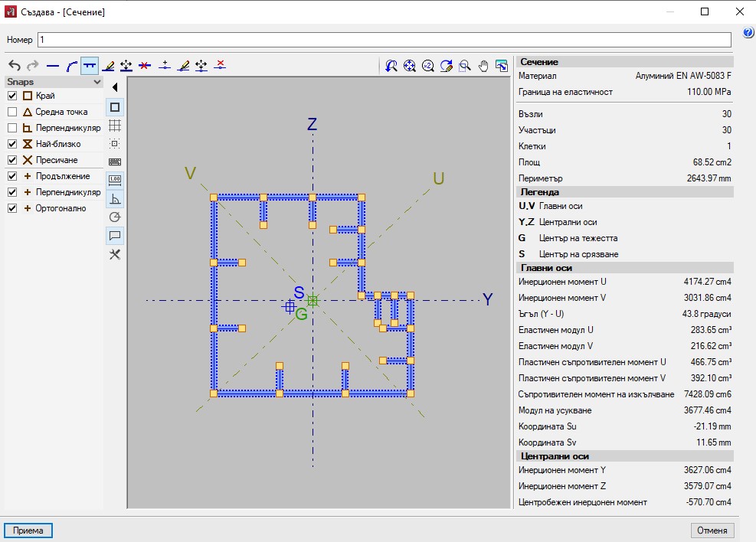This screenshot has height=542, width=756.
Task: Select the arc segment drawing tool
Action: click(x=71, y=66)
